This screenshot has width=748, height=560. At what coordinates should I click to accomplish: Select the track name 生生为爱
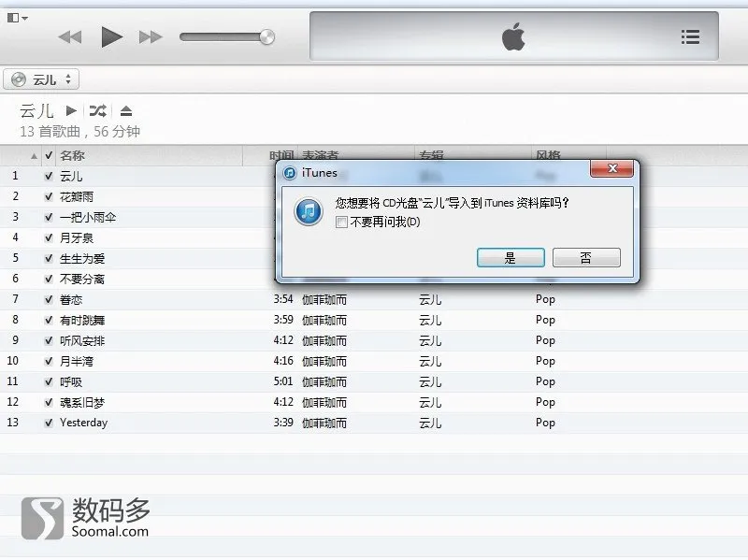(82, 259)
